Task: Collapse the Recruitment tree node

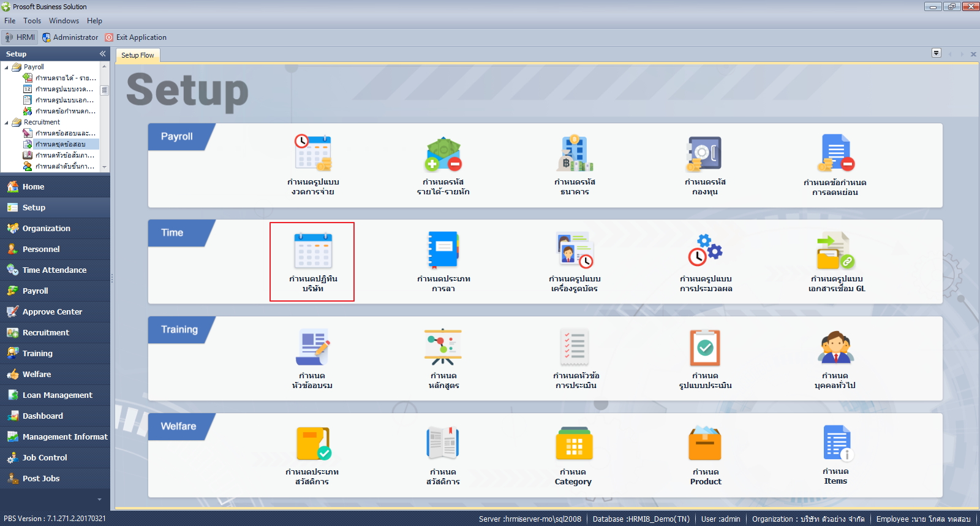Action: click(7, 122)
